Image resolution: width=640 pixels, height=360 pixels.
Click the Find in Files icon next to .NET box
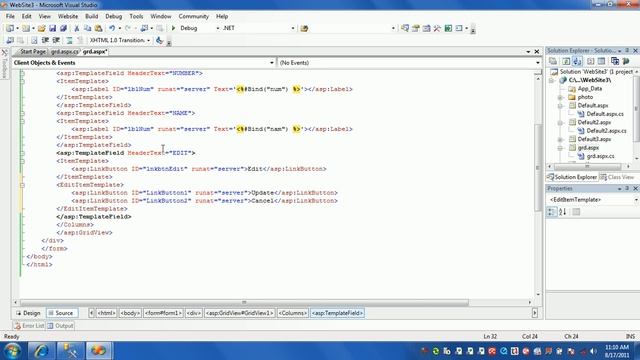pos(304,28)
